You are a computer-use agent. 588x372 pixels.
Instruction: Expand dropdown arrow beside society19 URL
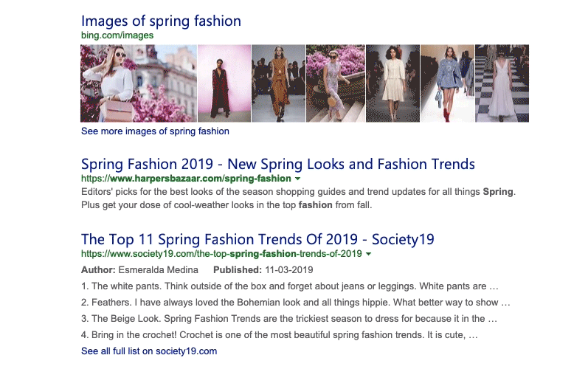point(368,254)
